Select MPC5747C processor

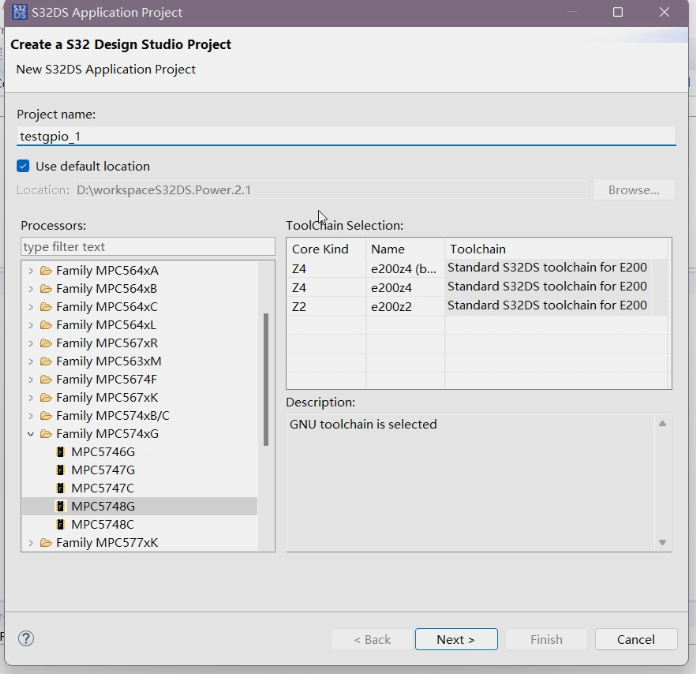(103, 488)
